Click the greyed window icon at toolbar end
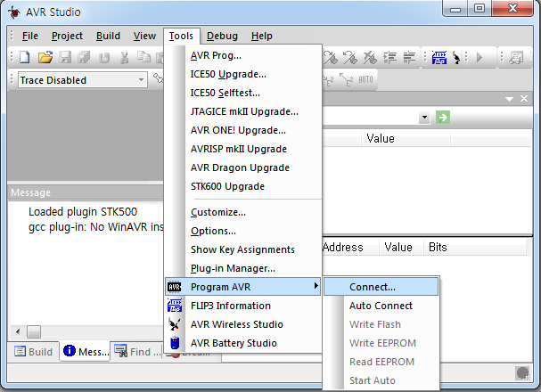 coord(516,58)
